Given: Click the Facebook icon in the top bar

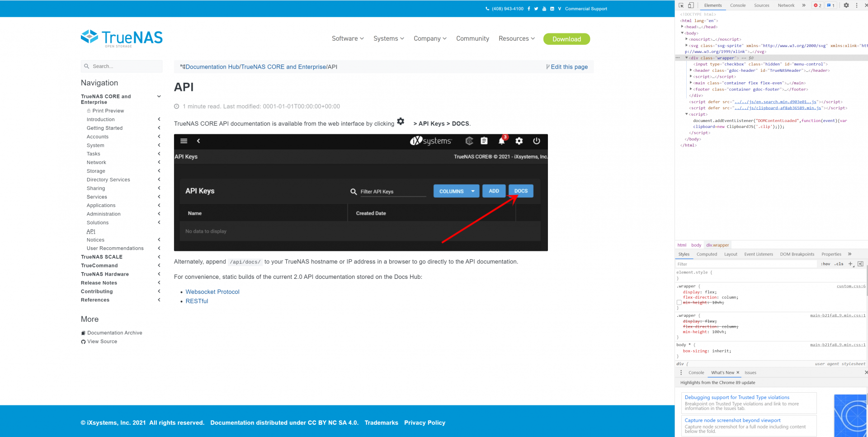Looking at the screenshot, I should tap(528, 9).
